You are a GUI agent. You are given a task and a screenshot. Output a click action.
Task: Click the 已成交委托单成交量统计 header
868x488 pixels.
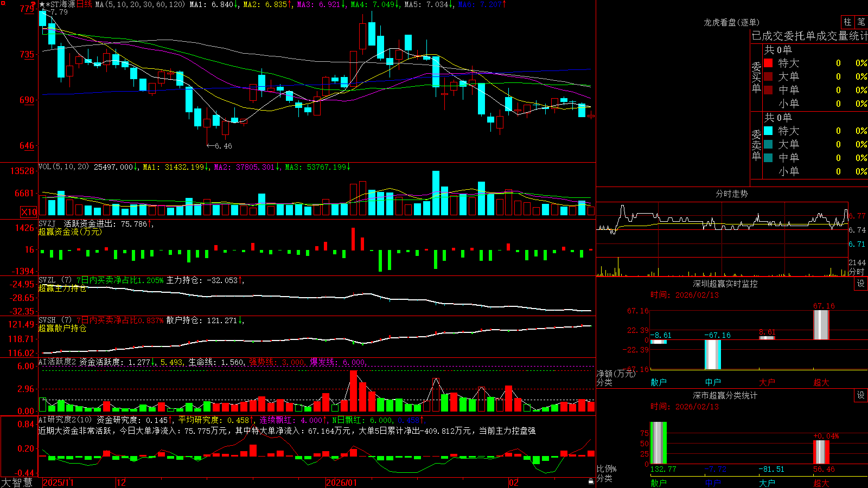pos(809,36)
